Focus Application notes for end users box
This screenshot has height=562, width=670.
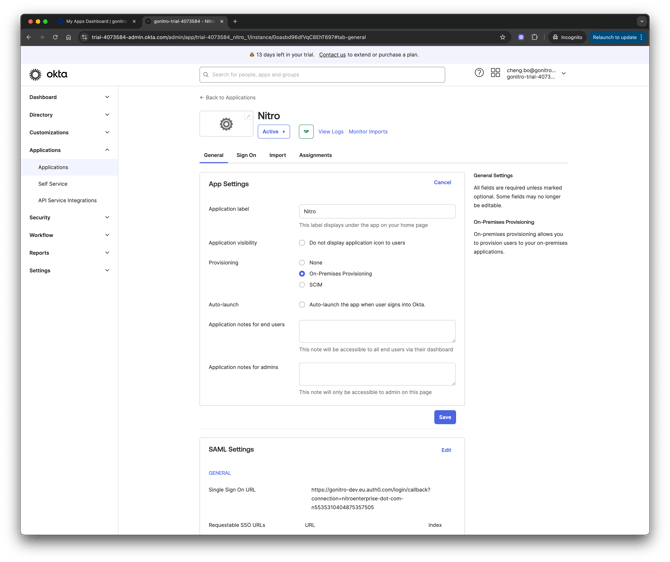point(377,331)
